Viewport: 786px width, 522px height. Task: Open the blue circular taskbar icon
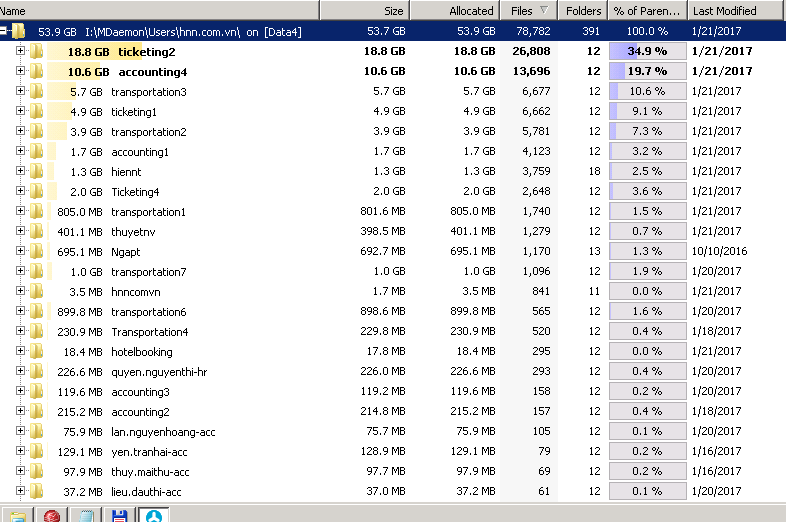pos(154,515)
